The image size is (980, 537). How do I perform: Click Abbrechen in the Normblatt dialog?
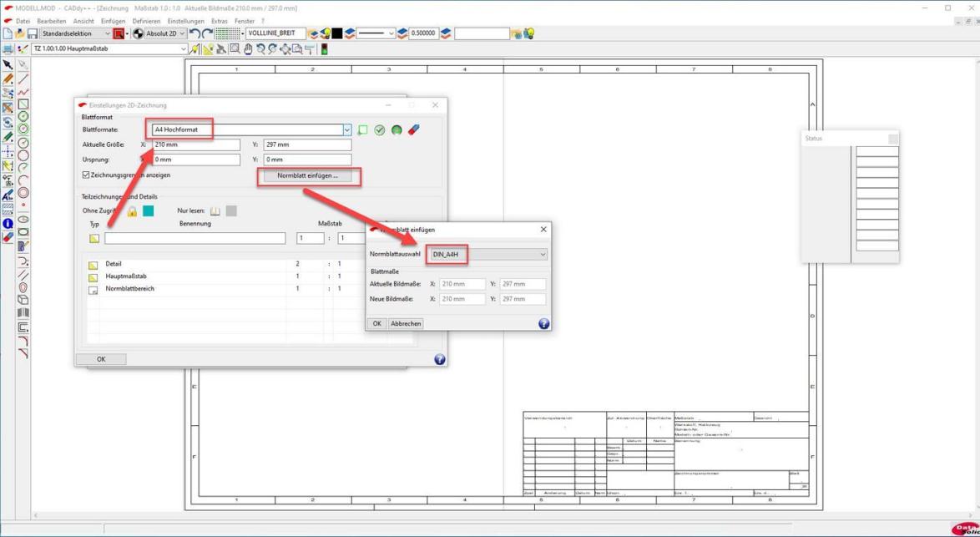(x=406, y=323)
